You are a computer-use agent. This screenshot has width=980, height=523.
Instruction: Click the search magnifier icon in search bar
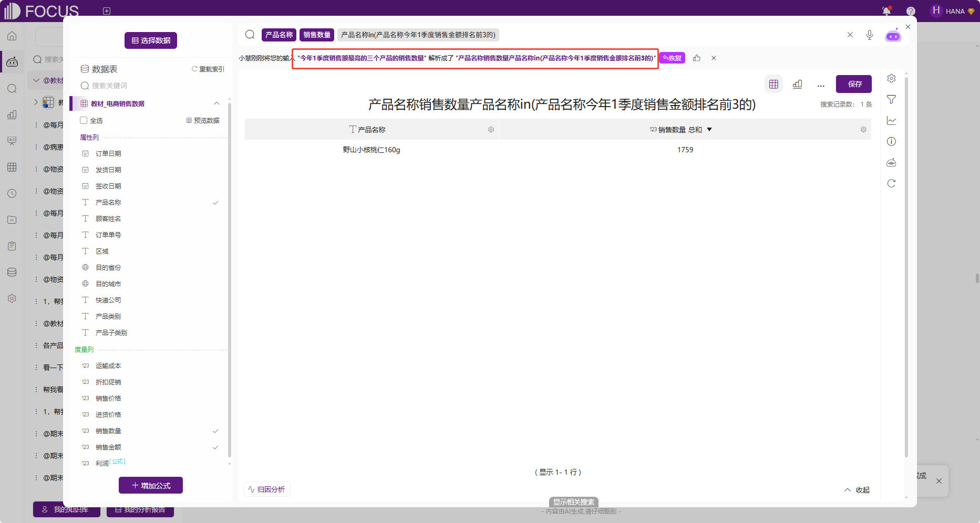pos(250,35)
